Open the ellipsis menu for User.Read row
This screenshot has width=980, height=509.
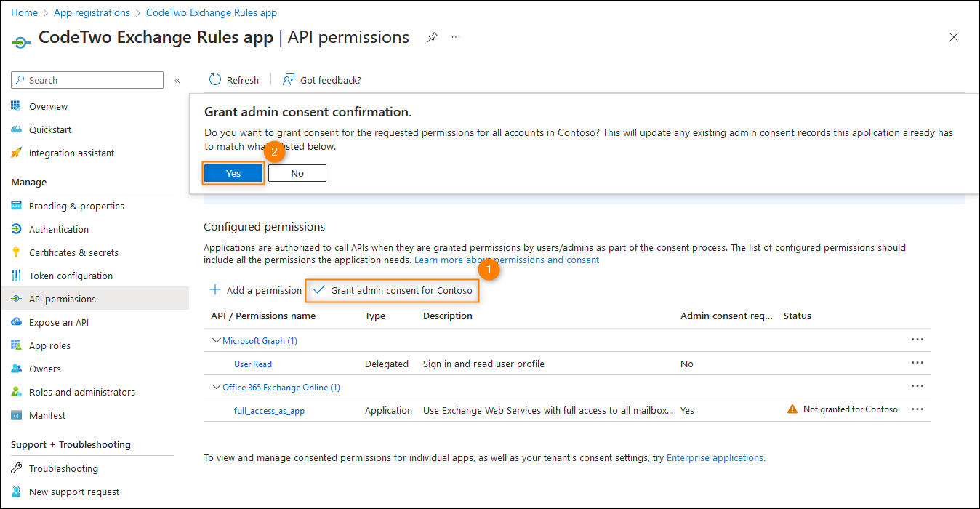pos(917,363)
